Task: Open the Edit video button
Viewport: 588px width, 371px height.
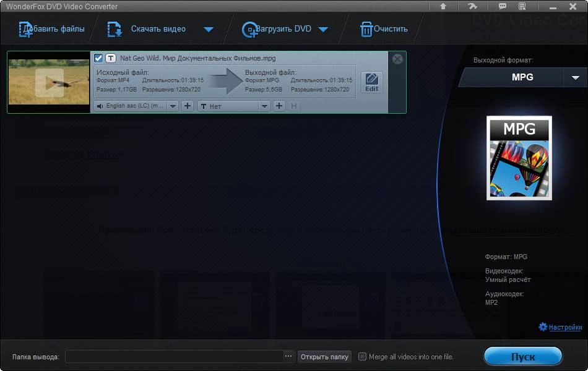Action: (371, 82)
